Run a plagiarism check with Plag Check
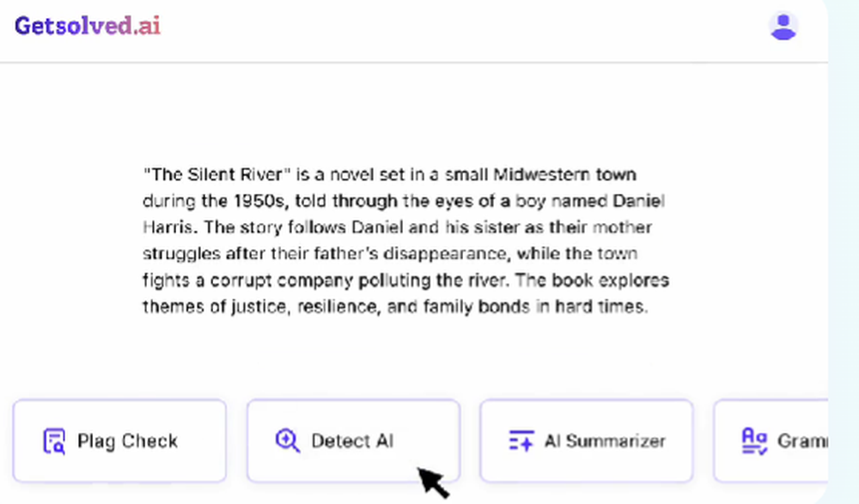 (x=119, y=440)
